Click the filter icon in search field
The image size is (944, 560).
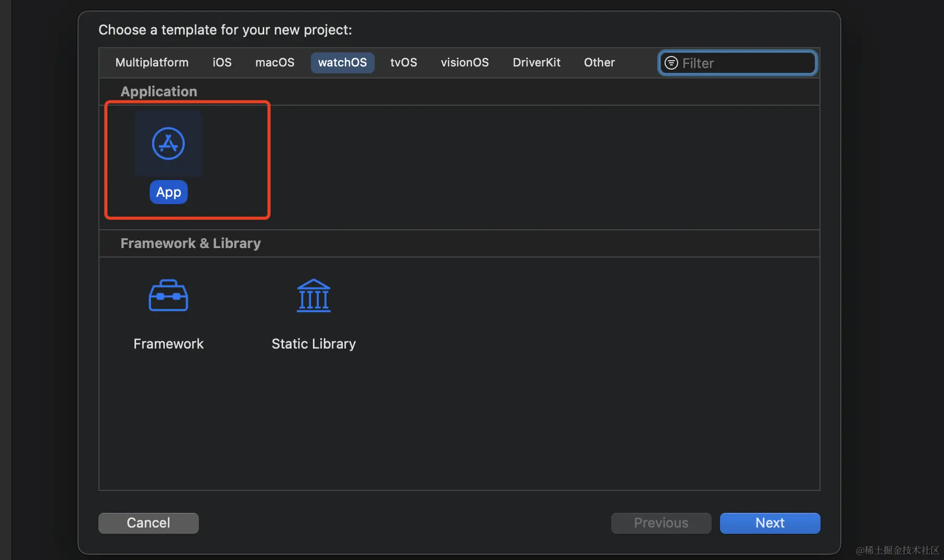671,63
